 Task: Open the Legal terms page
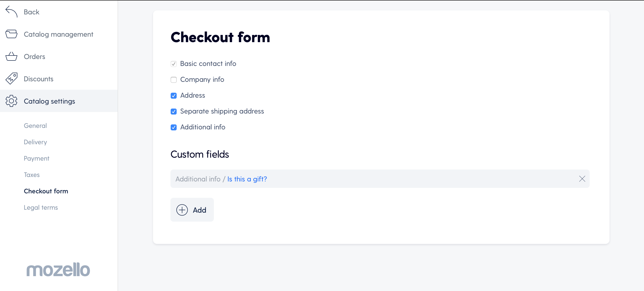click(41, 207)
